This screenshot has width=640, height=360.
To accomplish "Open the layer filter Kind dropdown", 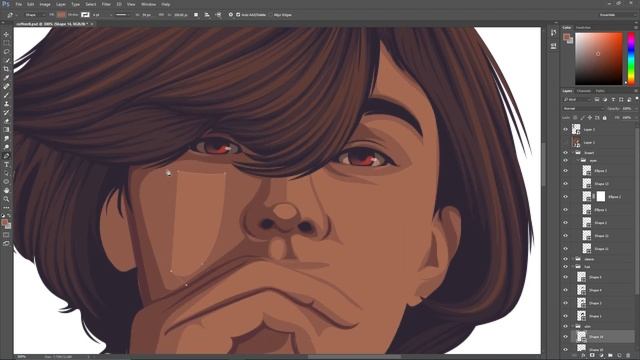I will coord(577,100).
